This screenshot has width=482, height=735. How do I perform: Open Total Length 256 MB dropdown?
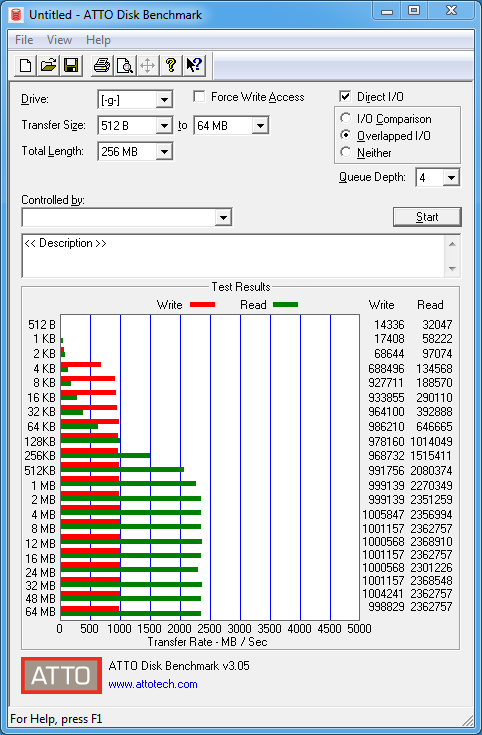click(x=135, y=151)
